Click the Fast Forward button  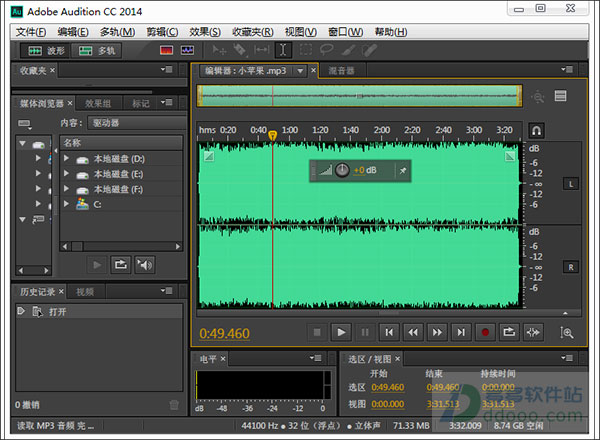point(437,332)
